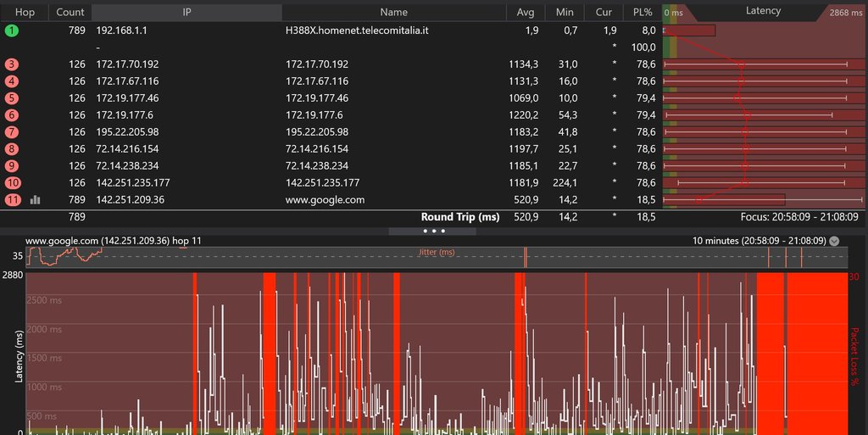Select the hop 5 circle icon
868x435 pixels.
click(x=12, y=98)
